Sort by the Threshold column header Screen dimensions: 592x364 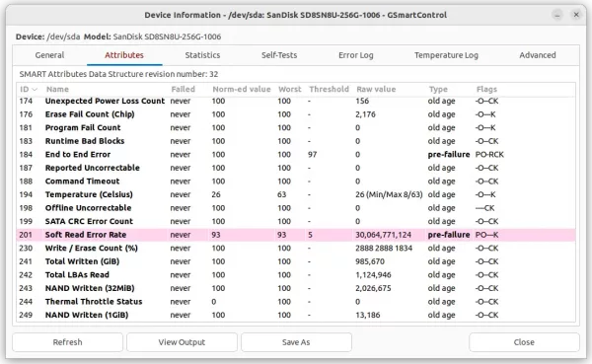click(x=329, y=90)
